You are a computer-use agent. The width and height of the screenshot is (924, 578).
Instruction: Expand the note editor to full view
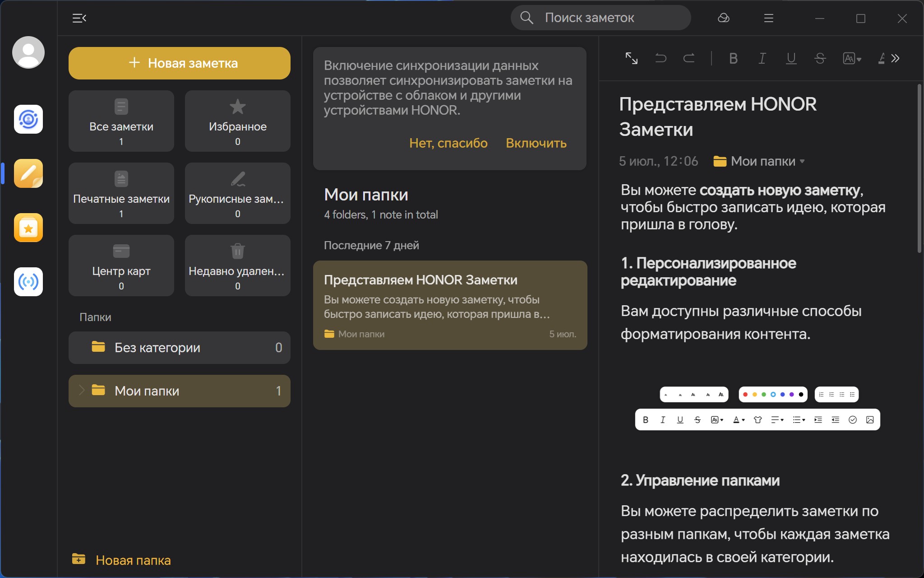tap(632, 58)
